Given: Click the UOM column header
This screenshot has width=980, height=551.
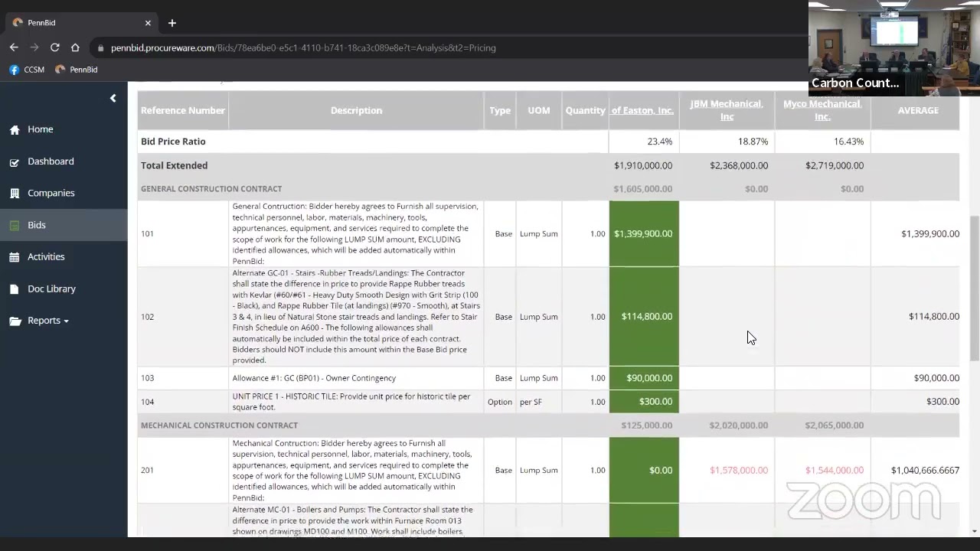Looking at the screenshot, I should [x=539, y=110].
